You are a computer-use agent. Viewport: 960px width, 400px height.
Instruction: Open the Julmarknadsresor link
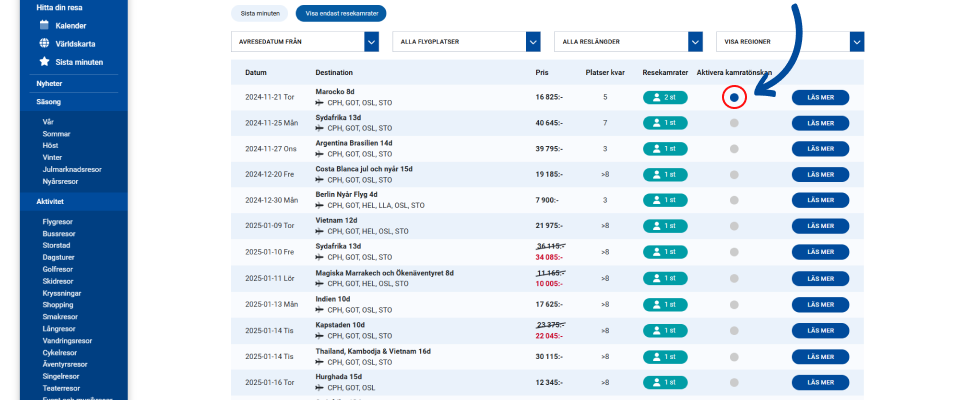pos(72,169)
